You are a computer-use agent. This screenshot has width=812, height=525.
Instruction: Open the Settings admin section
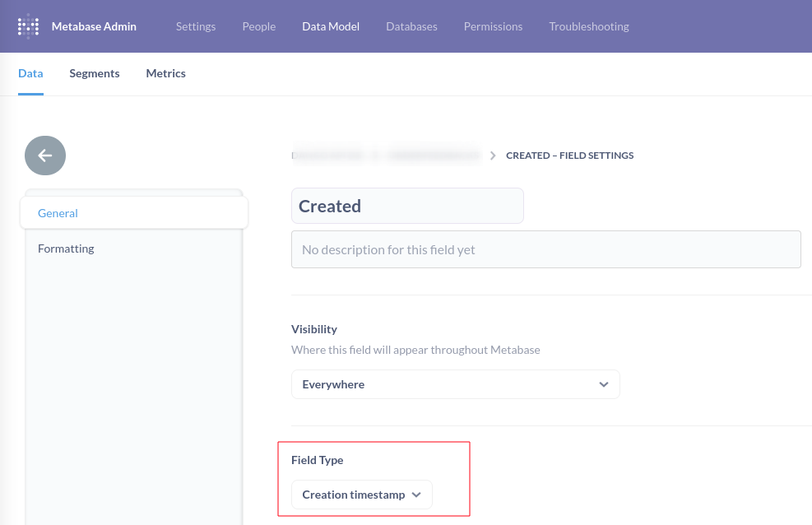pos(195,26)
